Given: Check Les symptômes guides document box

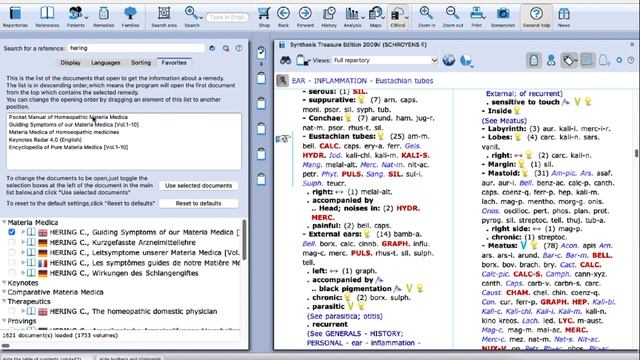Looking at the screenshot, I should (x=11, y=263).
